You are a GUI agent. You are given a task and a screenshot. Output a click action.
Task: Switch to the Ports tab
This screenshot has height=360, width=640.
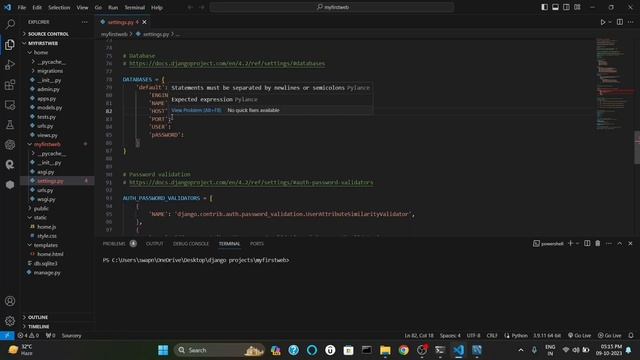pyautogui.click(x=257, y=244)
